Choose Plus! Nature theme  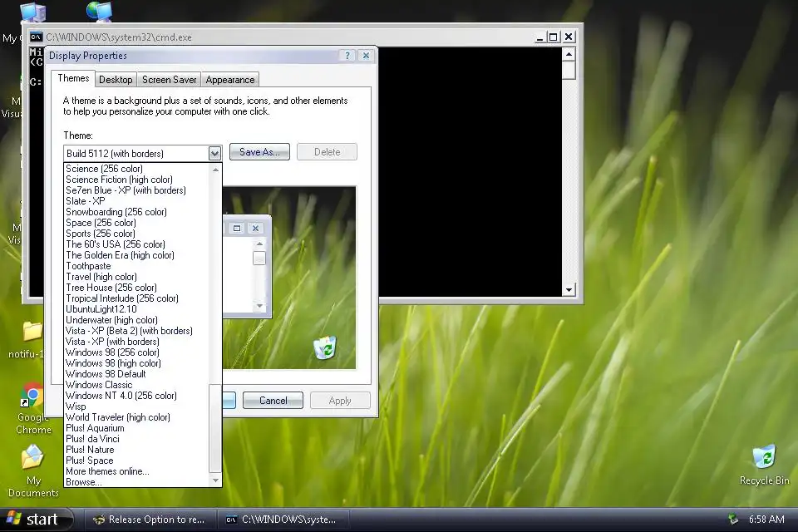(x=136, y=450)
